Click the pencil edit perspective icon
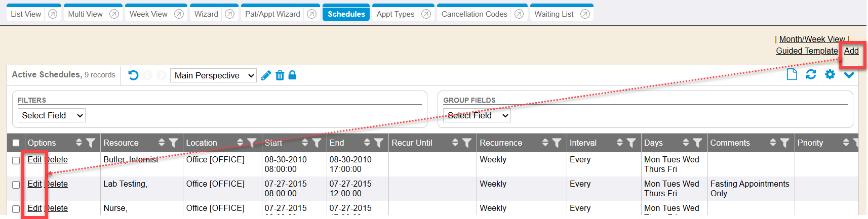868x219 pixels. (266, 75)
